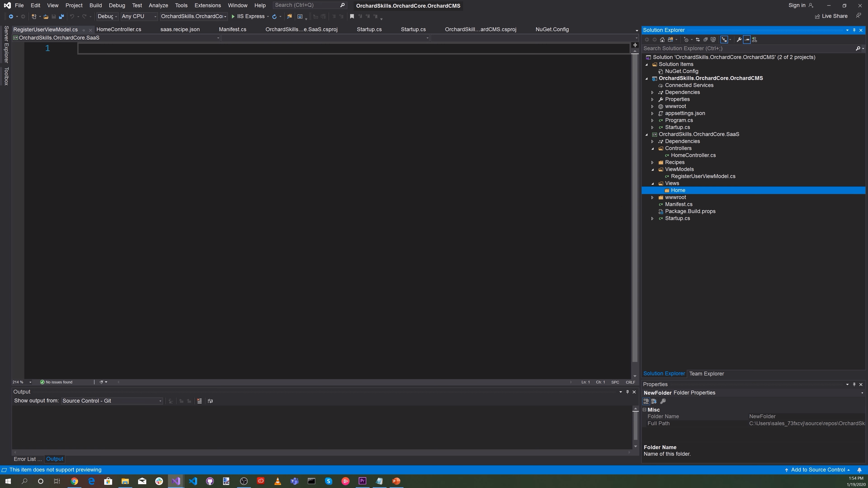
Task: Close the RegisterUserViewModel.cs tab
Action: 90,30
